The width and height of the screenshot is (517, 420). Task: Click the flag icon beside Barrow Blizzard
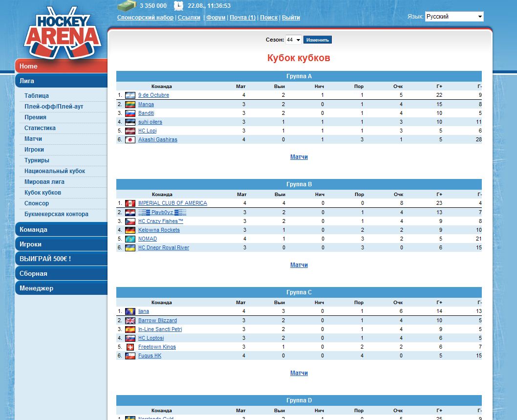click(x=130, y=321)
